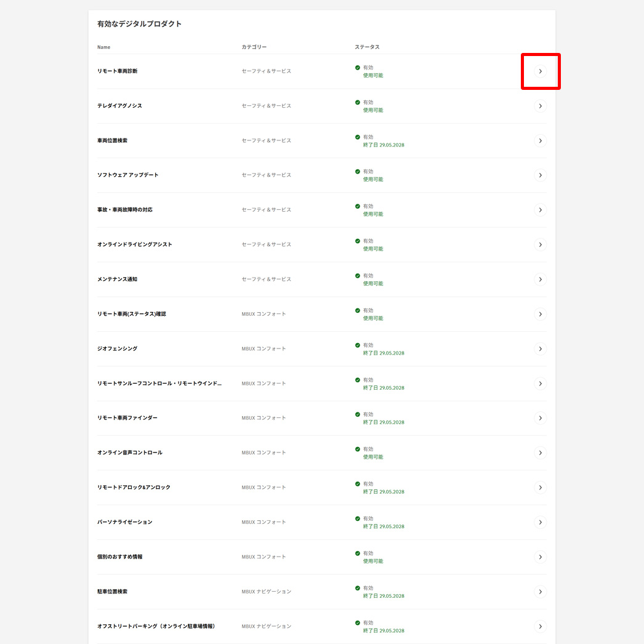Viewport: 644px width, 644px height.
Task: Open details chevron for 車両位置検索
Action: [540, 140]
